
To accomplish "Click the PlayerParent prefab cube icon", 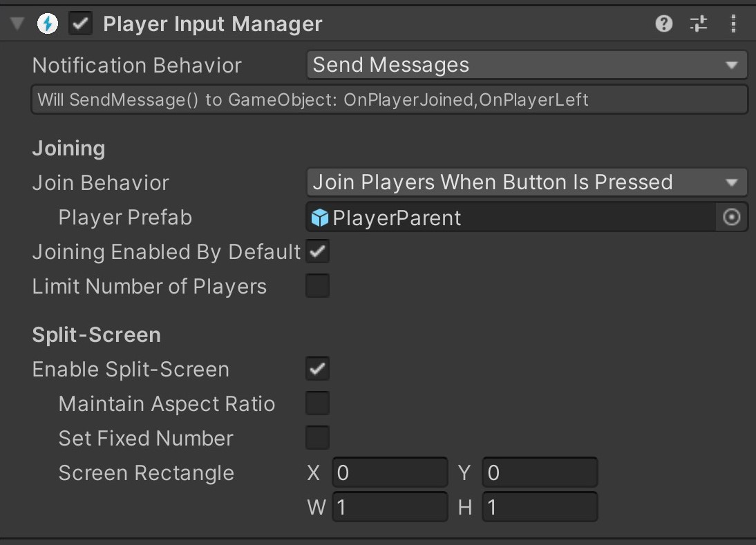I will (320, 218).
